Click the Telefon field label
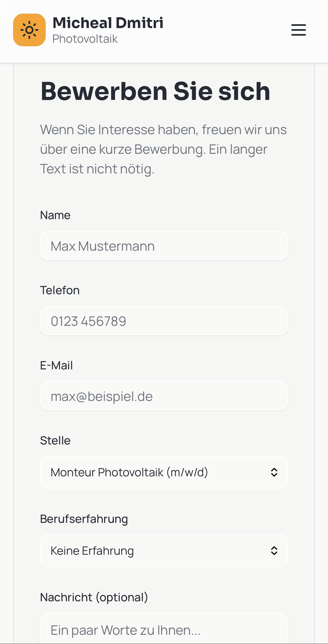The image size is (328, 644). (x=60, y=290)
